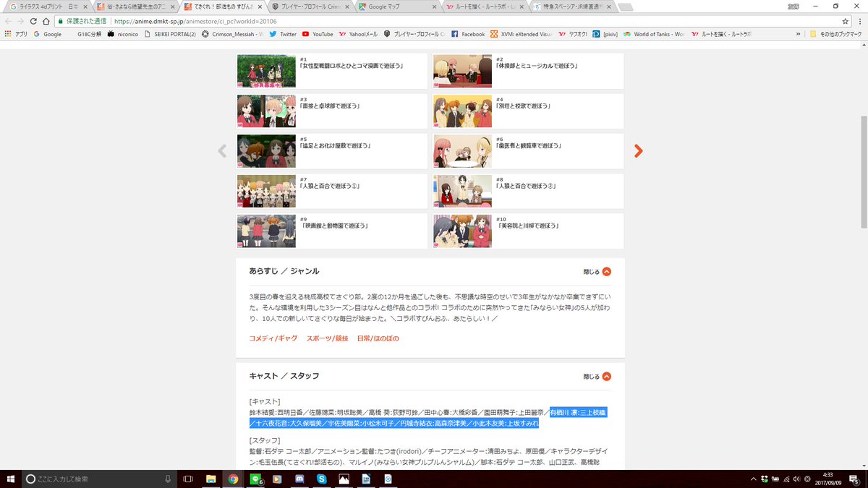
Task: Open the Action Center notifications
Action: 854,479
